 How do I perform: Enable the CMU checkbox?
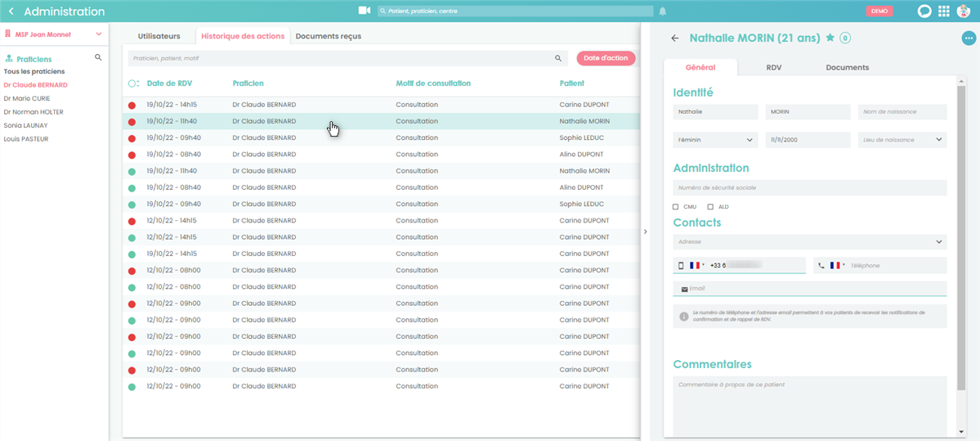676,207
